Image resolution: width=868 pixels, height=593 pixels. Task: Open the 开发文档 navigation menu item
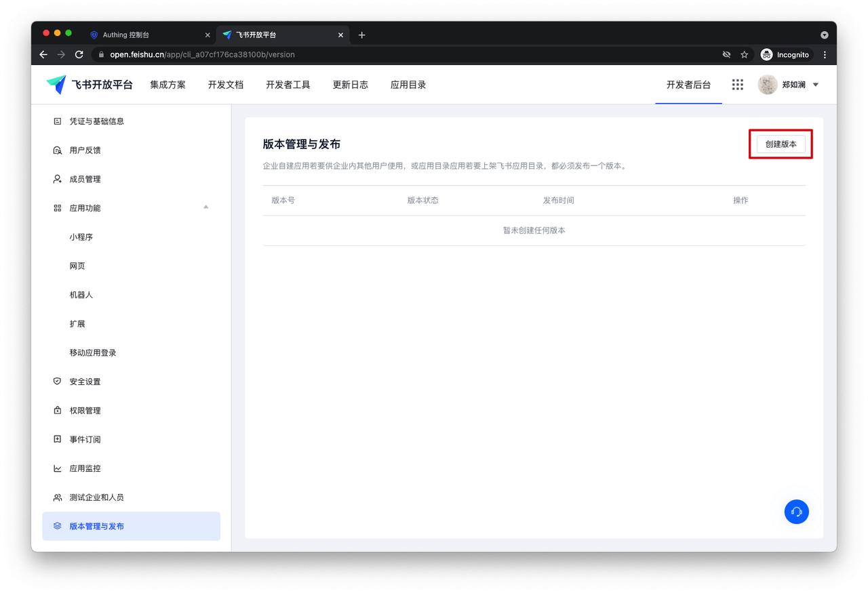click(x=226, y=84)
